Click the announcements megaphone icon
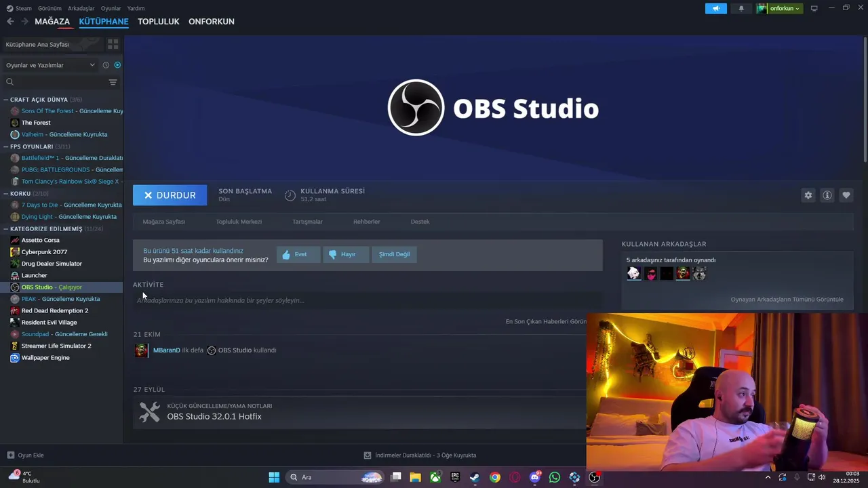Image resolution: width=868 pixels, height=488 pixels. (x=716, y=8)
